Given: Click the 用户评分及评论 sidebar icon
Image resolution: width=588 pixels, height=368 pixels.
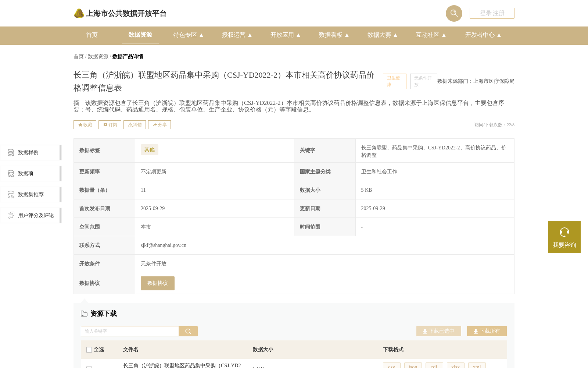Looking at the screenshot, I should click(11, 215).
